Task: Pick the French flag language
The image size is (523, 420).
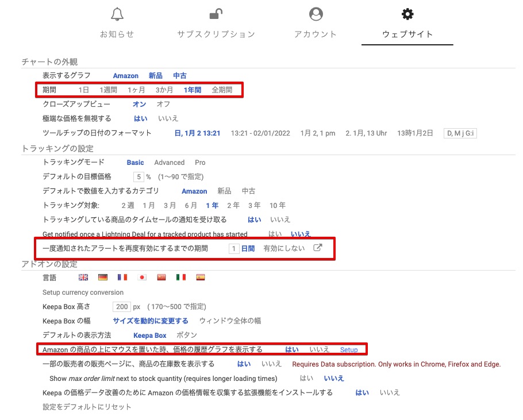Action: [122, 278]
